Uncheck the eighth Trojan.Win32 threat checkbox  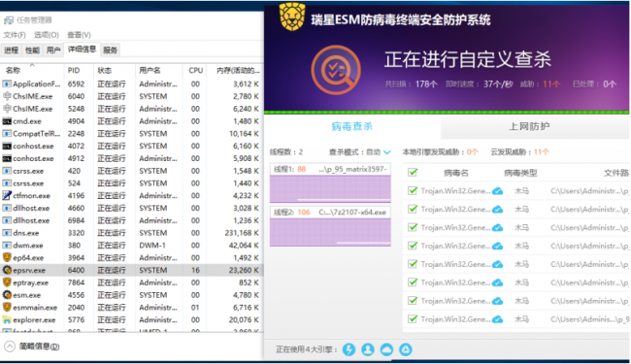[x=413, y=319]
